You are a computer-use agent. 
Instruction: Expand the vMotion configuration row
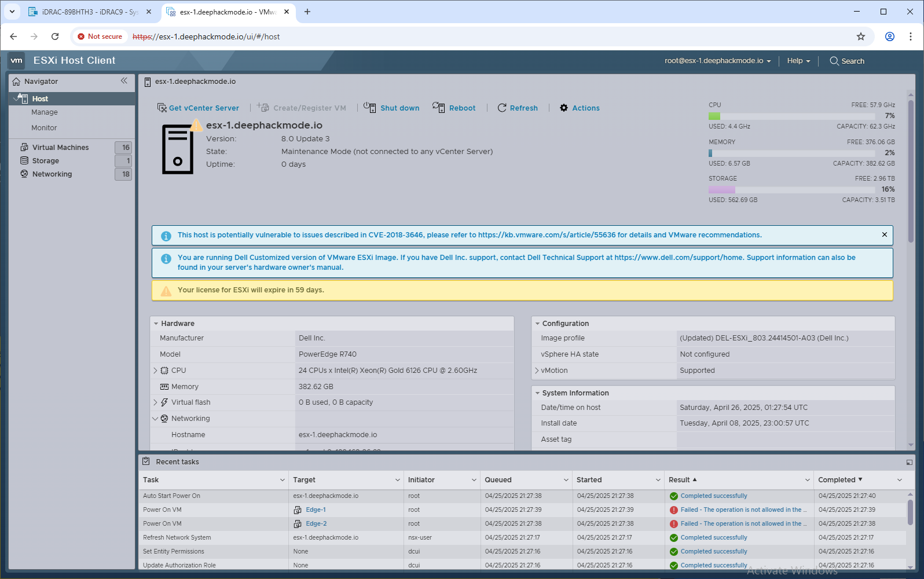(537, 370)
